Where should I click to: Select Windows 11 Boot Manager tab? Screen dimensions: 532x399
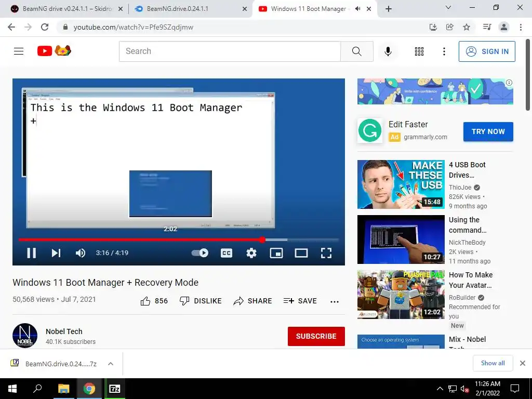pos(308,9)
